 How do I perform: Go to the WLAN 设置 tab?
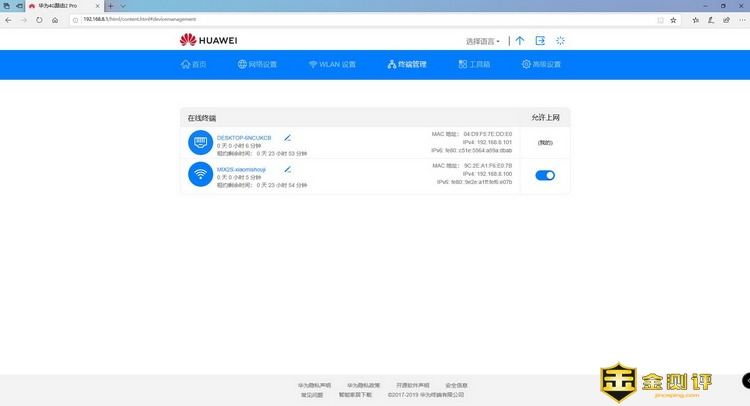click(331, 65)
